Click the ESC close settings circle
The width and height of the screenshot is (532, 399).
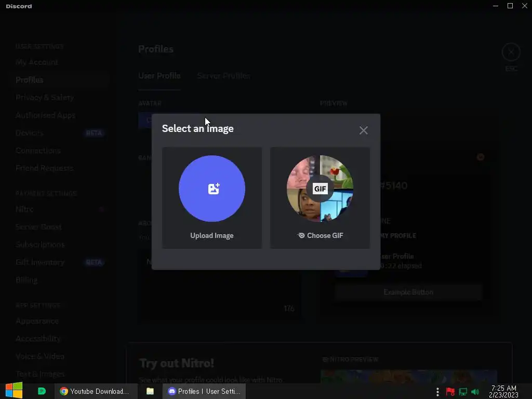511,52
